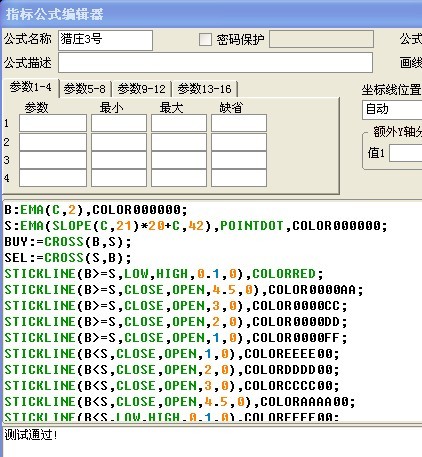Image resolution: width=422 pixels, height=457 pixels.
Task: Click the password field next to 密码保护
Action: click(321, 39)
